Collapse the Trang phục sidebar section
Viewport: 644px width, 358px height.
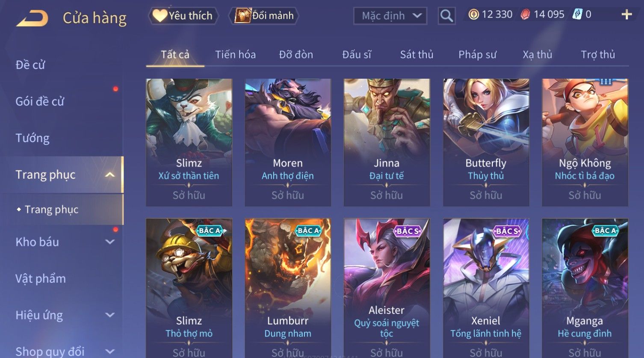(110, 175)
